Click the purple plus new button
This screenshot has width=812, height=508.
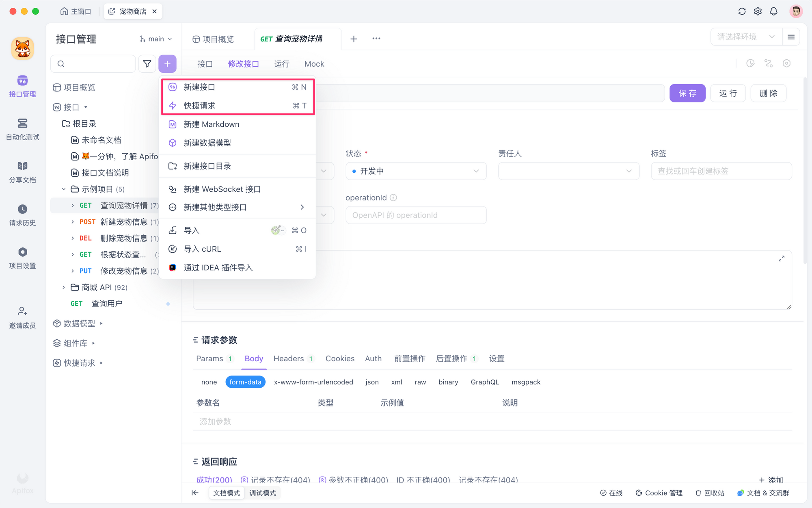(167, 64)
